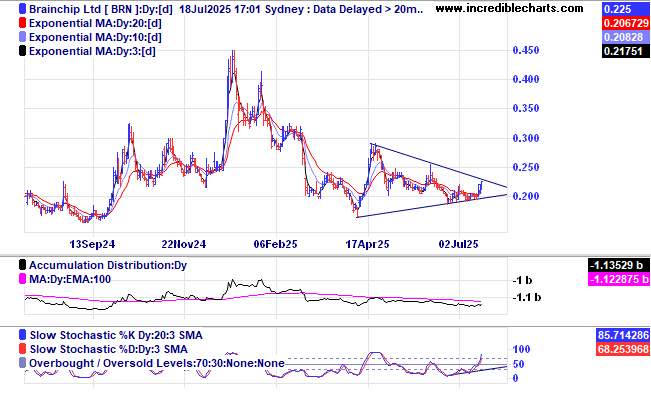Click the red Slow Stochastic %D swatch
The height and width of the screenshot is (395, 651).
[x=22, y=349]
